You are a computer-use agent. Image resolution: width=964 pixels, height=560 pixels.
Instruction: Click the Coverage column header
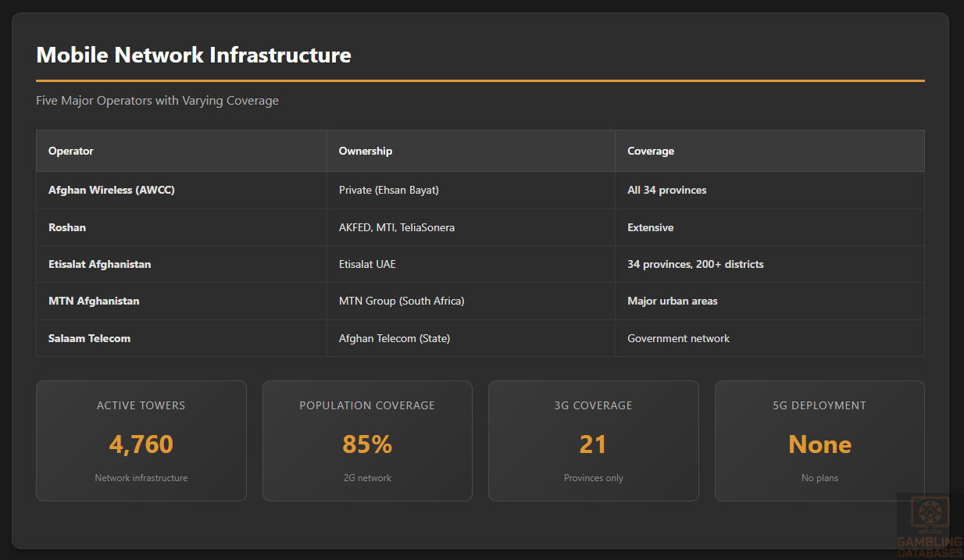coord(651,151)
